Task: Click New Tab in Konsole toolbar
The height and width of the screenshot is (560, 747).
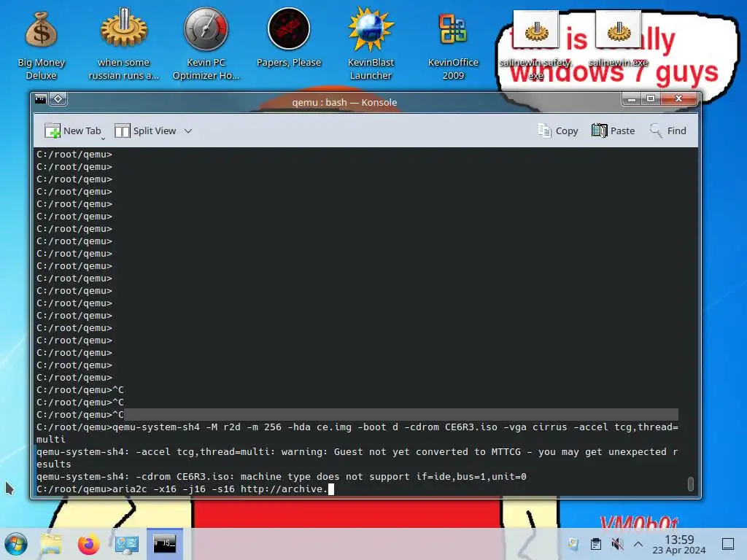Action: tap(72, 131)
